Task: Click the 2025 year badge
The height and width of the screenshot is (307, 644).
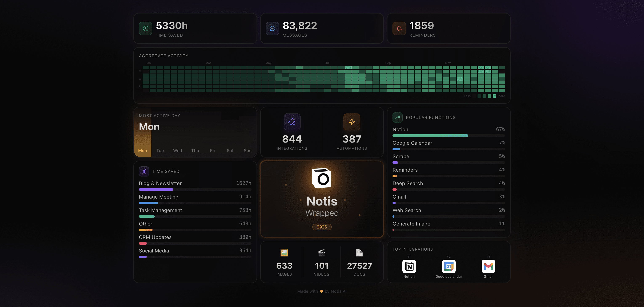Action: point(322,227)
